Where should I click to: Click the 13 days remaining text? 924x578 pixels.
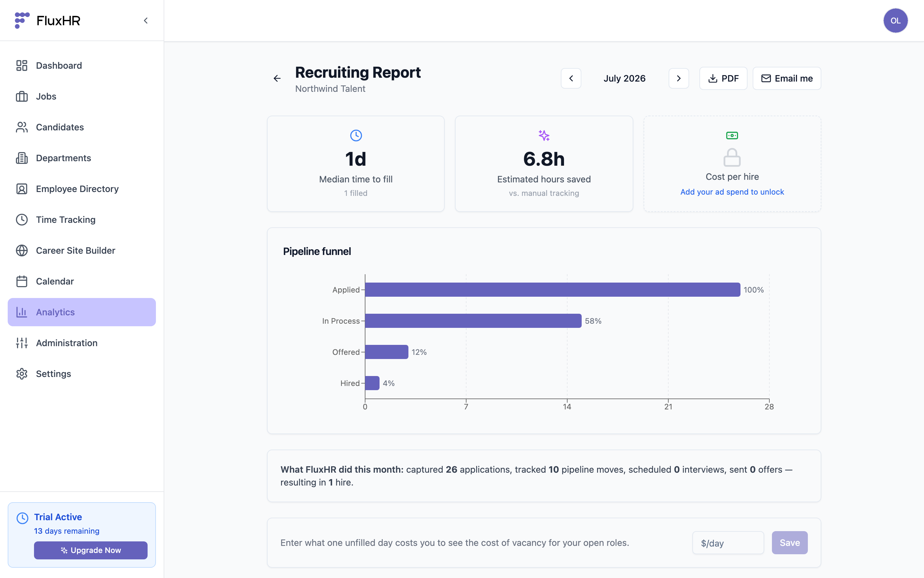pyautogui.click(x=66, y=531)
